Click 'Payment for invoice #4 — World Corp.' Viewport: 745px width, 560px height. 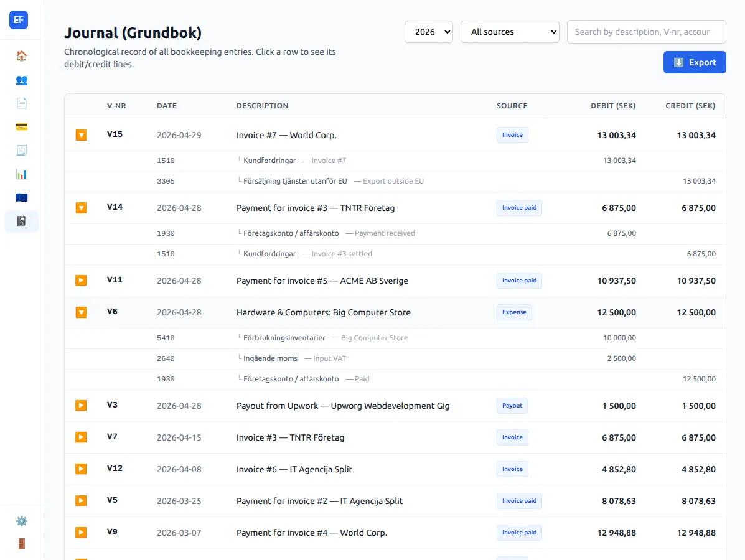pos(312,533)
